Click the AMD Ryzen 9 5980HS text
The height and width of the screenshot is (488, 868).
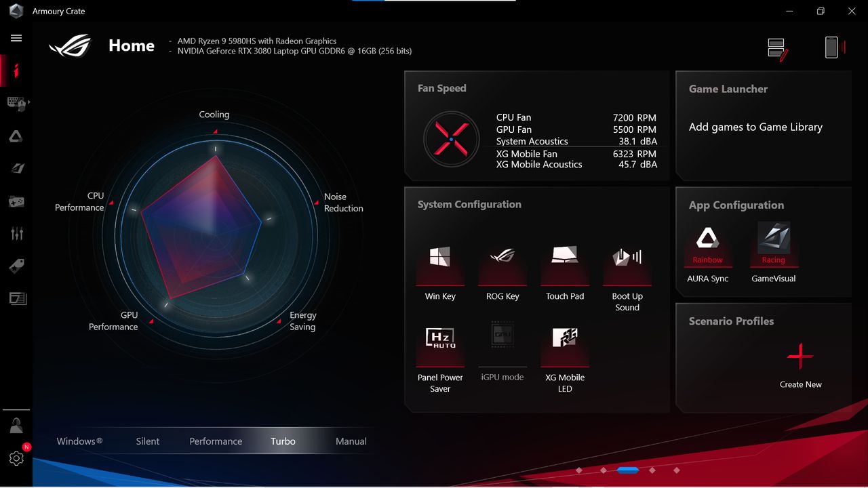pos(257,41)
